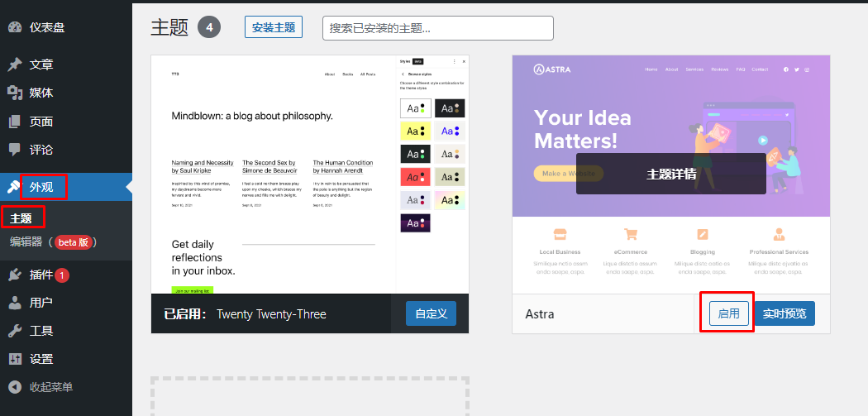
Task: Click the user icon beside 用户
Action: pos(15,303)
